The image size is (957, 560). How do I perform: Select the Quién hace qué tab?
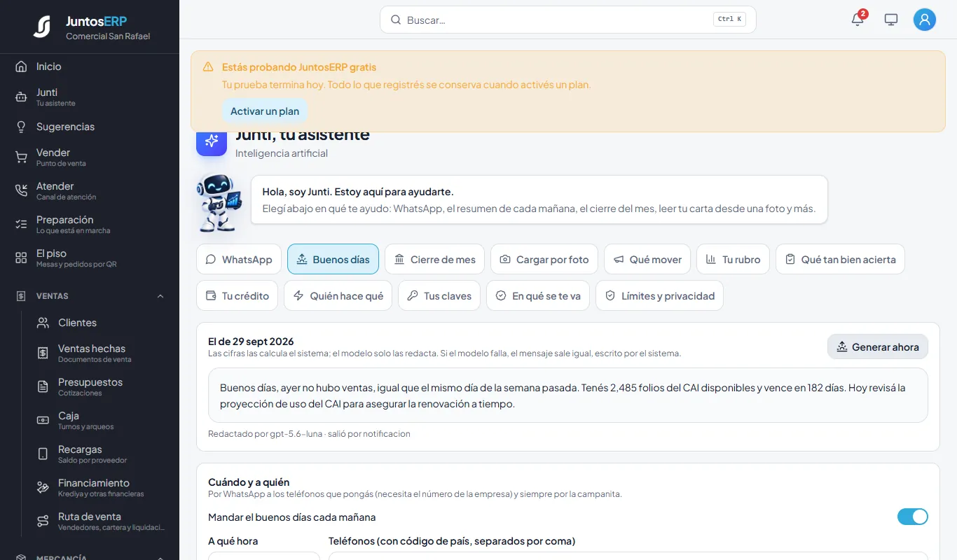tap(338, 295)
